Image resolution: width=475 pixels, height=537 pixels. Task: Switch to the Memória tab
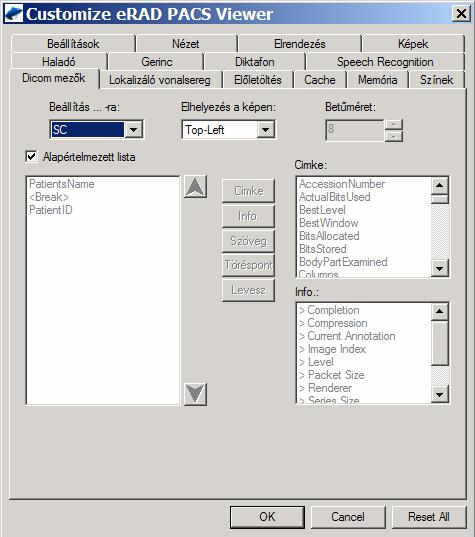coord(378,80)
